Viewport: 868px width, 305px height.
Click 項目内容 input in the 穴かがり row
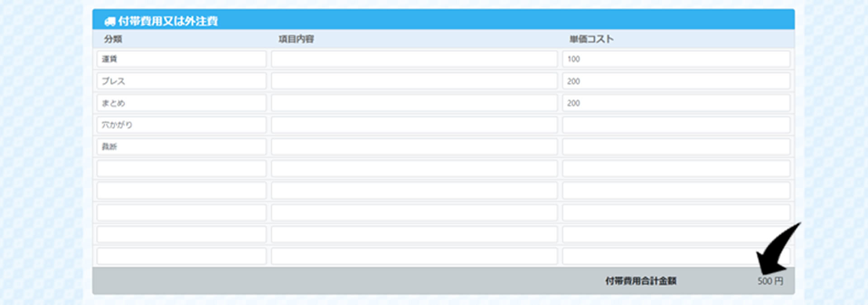coord(414,125)
